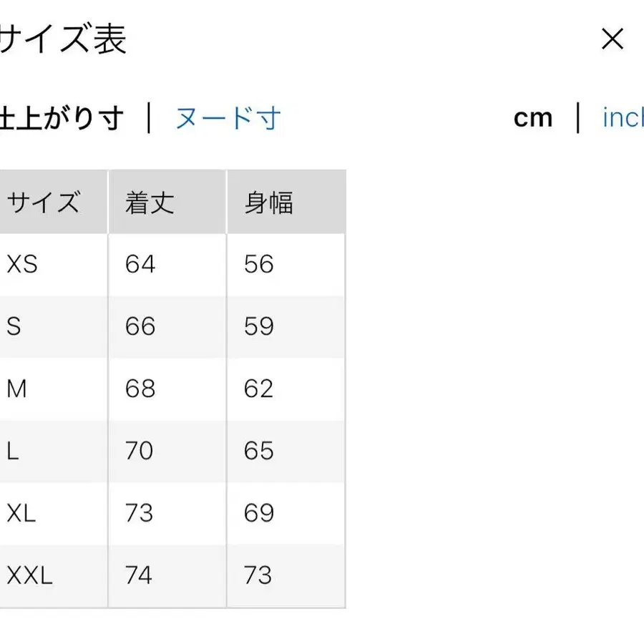Select the cm unit option
The width and height of the screenshot is (644, 644).
click(534, 119)
